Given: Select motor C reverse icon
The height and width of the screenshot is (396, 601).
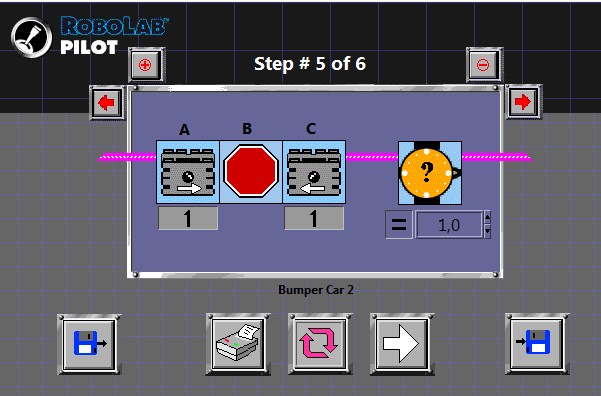Looking at the screenshot, I should [x=314, y=172].
